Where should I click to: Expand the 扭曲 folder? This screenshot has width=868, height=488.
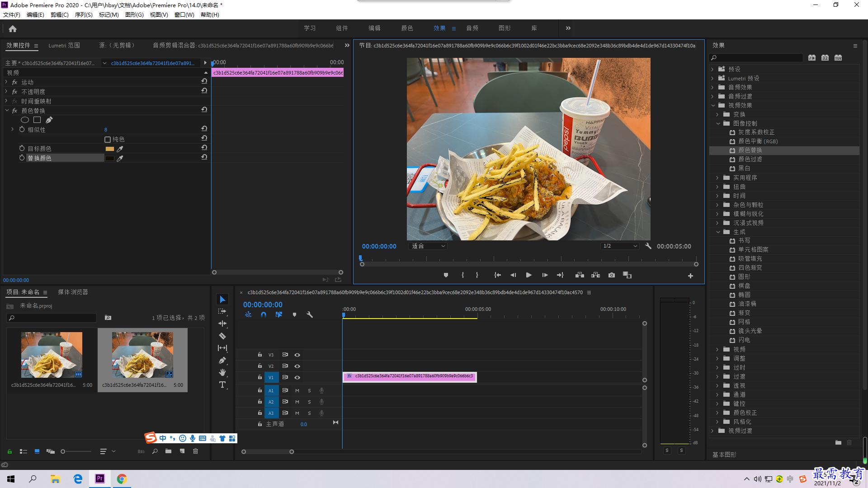pyautogui.click(x=717, y=187)
